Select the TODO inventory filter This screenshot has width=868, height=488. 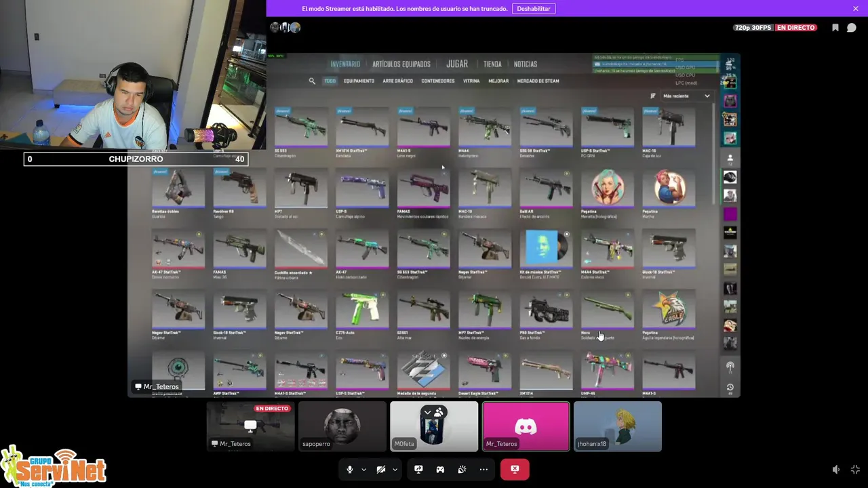(330, 81)
